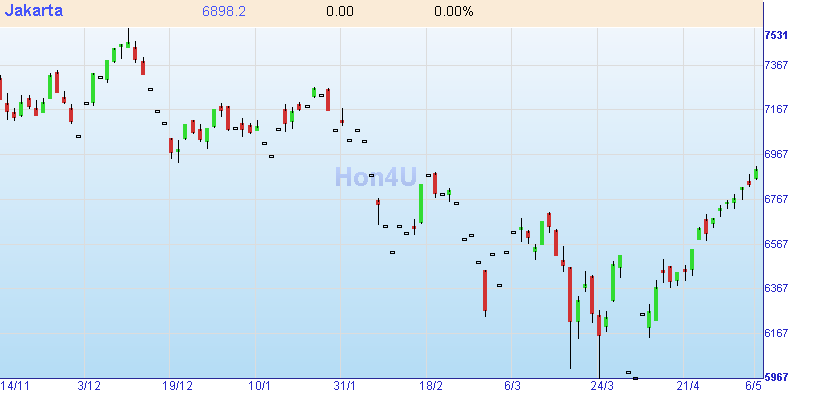Viewport: 820px width, 400px height.
Task: Click the 6167 price axis label
Action: tap(776, 333)
